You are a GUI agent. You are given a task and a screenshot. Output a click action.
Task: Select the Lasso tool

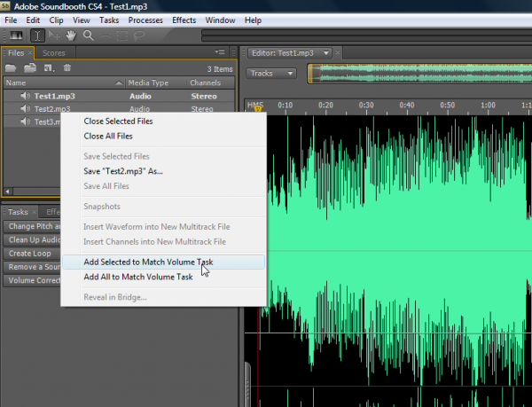tap(139, 35)
